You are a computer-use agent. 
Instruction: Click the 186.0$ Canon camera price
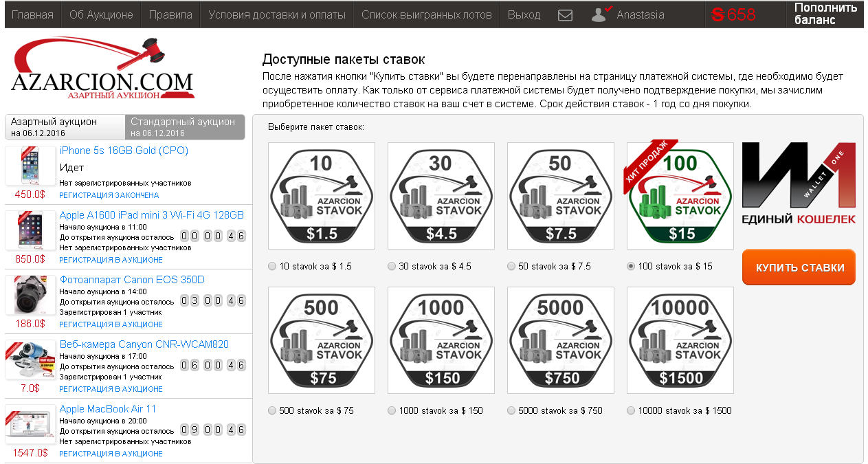point(30,323)
